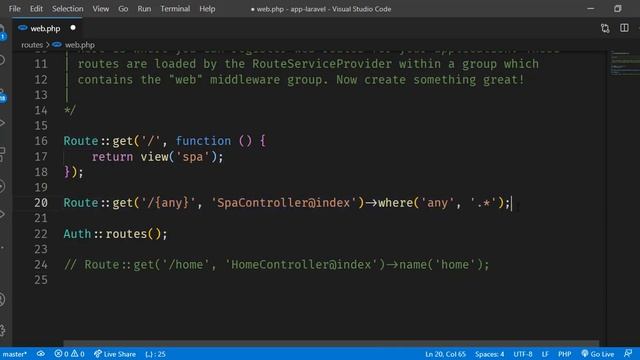Click line number 22 in gutter

[41, 234]
